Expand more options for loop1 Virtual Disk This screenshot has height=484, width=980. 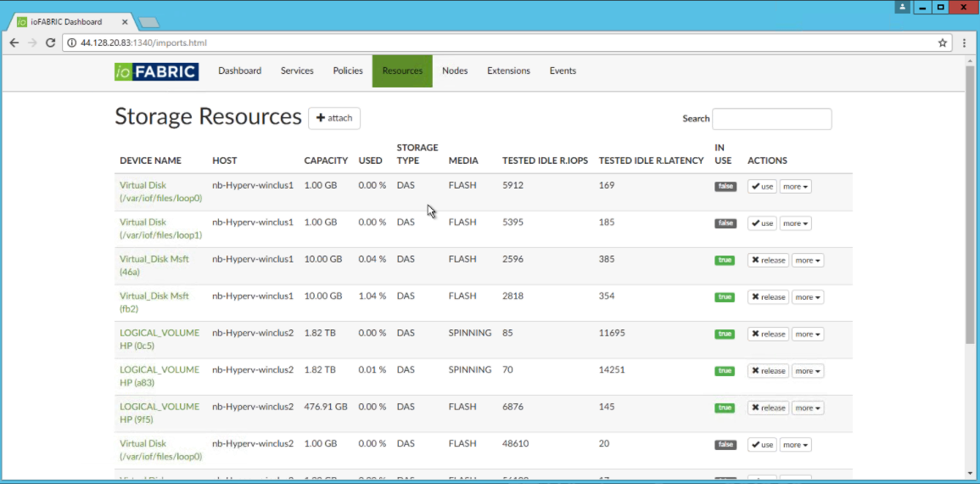point(795,223)
